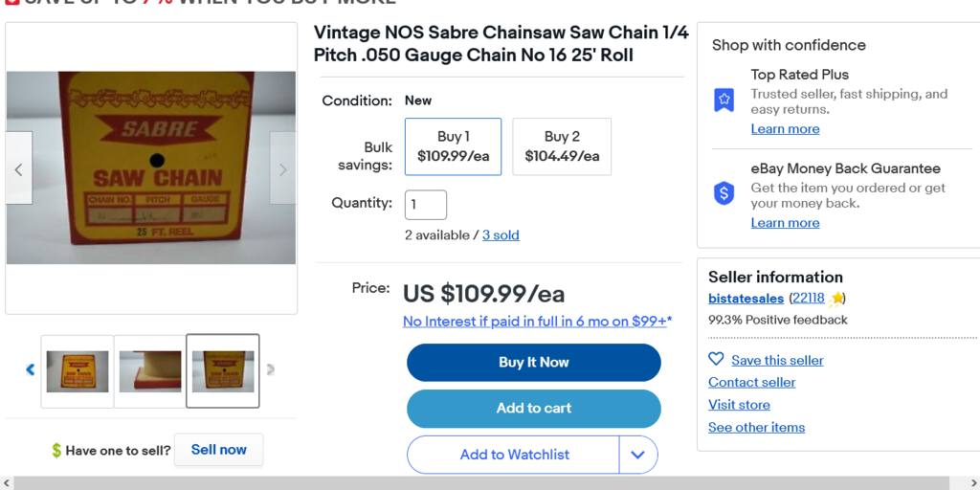Screen dimensions: 980x490
Task: Click inside the Quantity input field
Action: pyautogui.click(x=426, y=205)
